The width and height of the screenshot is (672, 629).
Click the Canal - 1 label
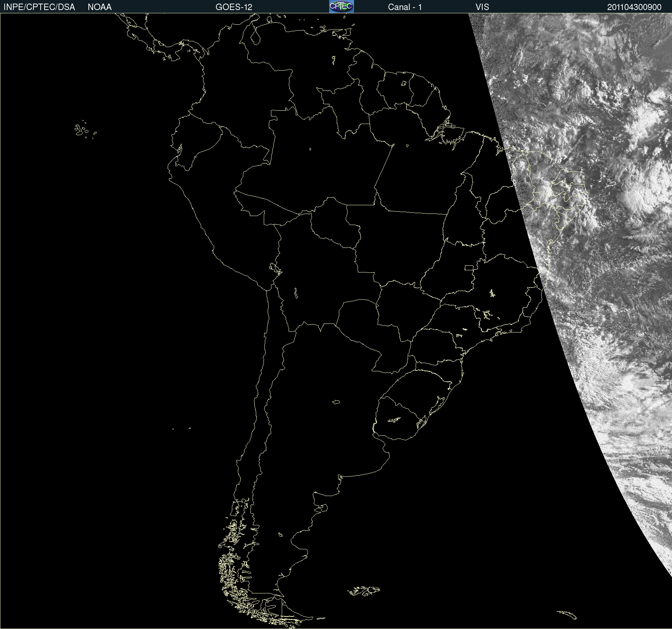click(405, 7)
